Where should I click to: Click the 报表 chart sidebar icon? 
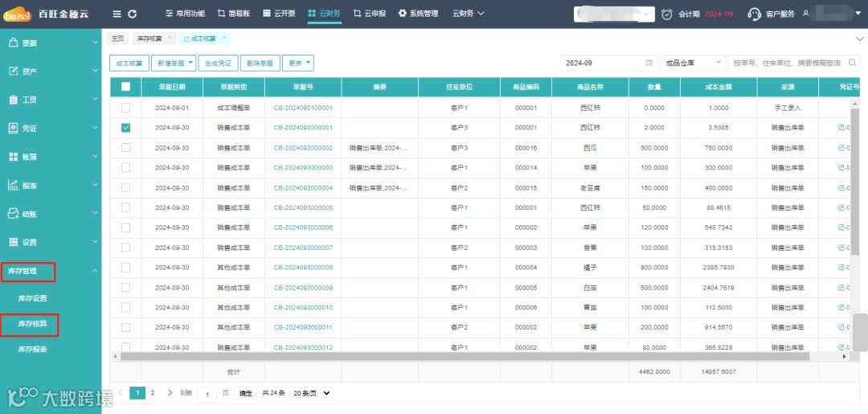click(14, 185)
